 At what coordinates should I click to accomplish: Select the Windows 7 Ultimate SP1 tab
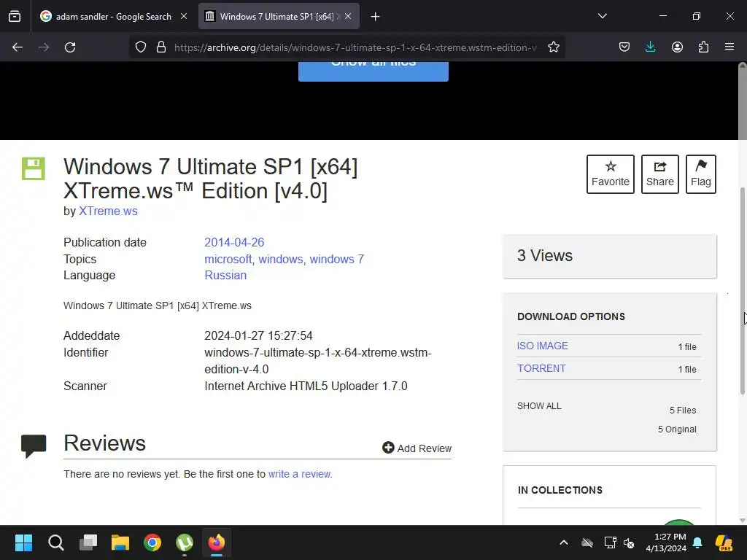(x=279, y=16)
